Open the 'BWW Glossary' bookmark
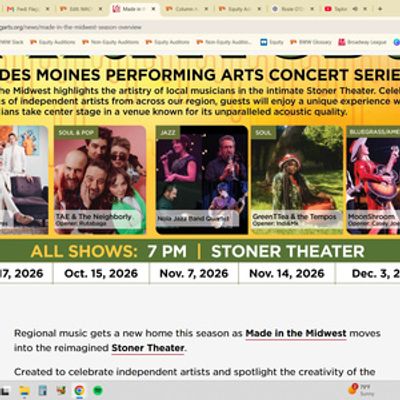This screenshot has height=400, width=400. point(311,42)
